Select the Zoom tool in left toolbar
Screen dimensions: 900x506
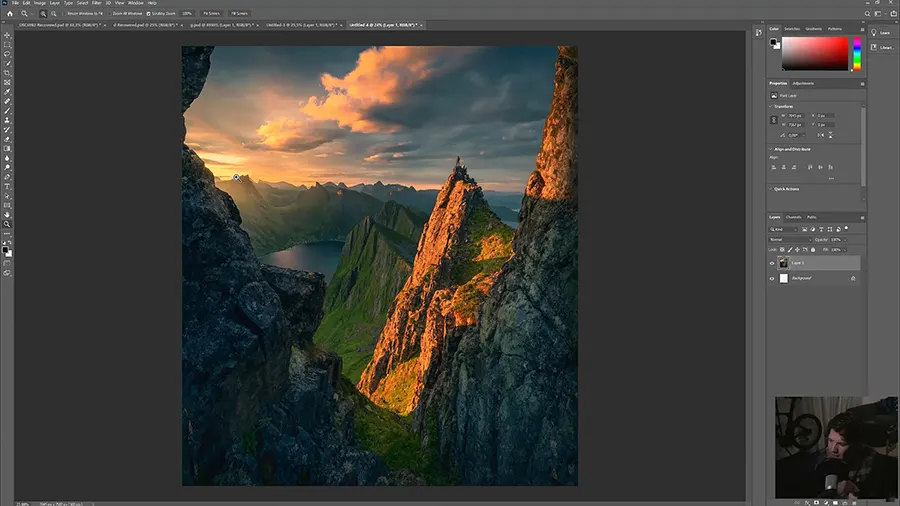(x=7, y=224)
